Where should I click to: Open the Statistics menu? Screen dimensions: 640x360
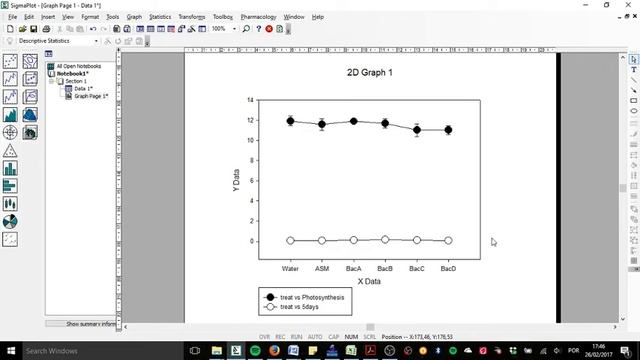point(160,17)
